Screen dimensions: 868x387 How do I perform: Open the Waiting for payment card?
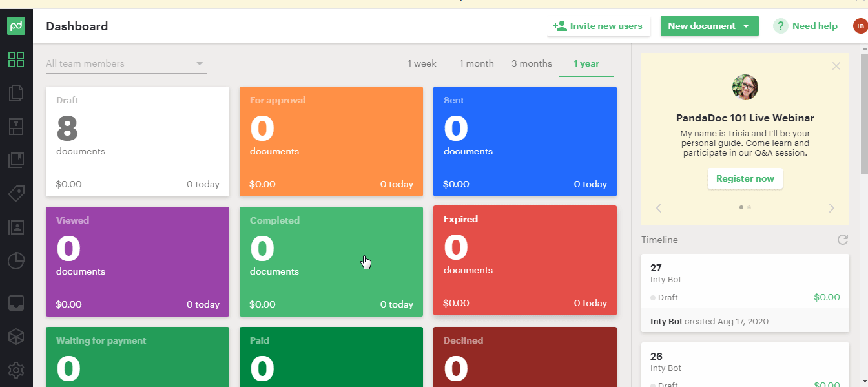pos(138,357)
